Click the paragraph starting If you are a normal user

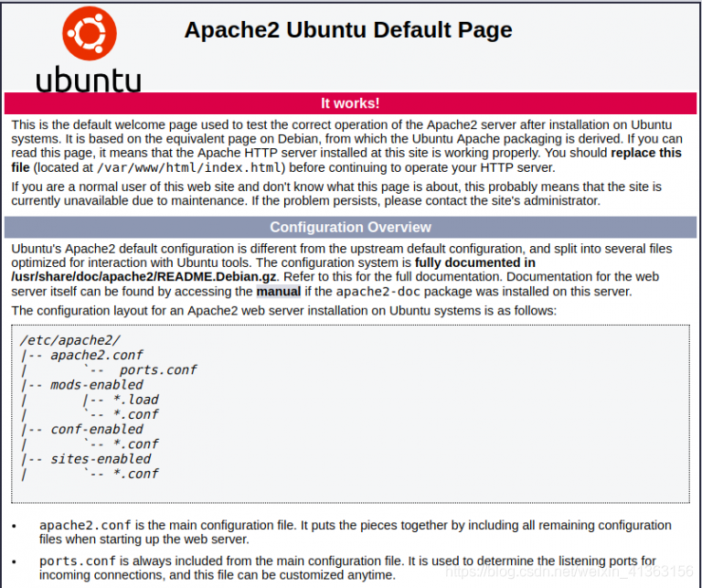336,194
